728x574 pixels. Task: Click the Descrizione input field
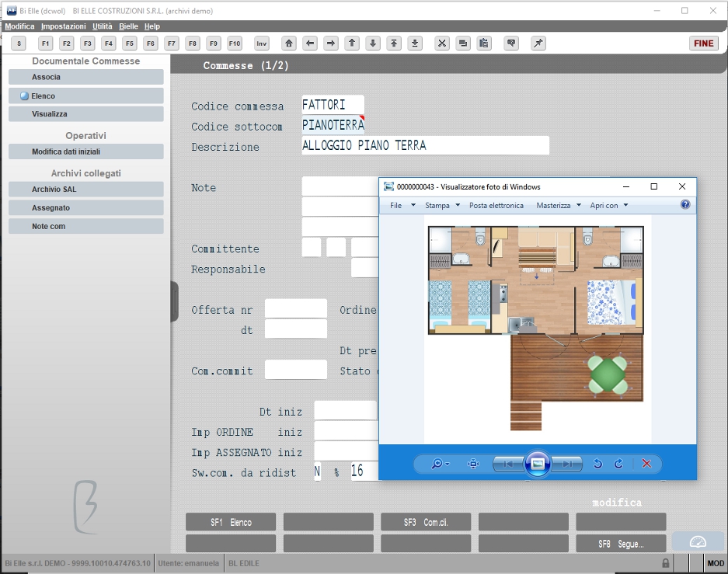click(x=425, y=146)
